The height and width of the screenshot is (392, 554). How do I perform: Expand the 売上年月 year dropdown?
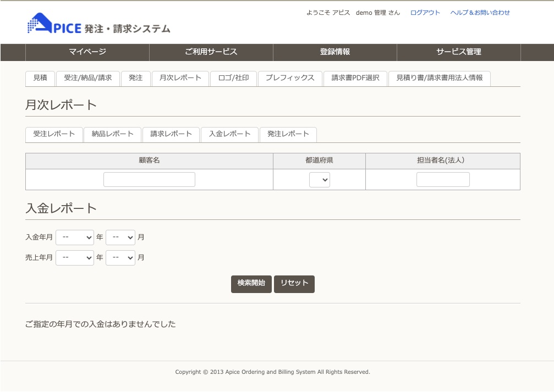75,258
